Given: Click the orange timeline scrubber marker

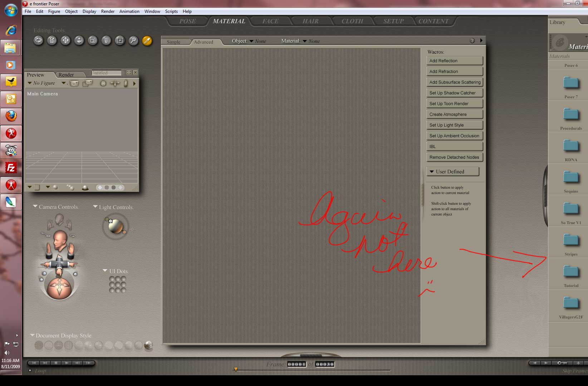Looking at the screenshot, I should click(236, 370).
